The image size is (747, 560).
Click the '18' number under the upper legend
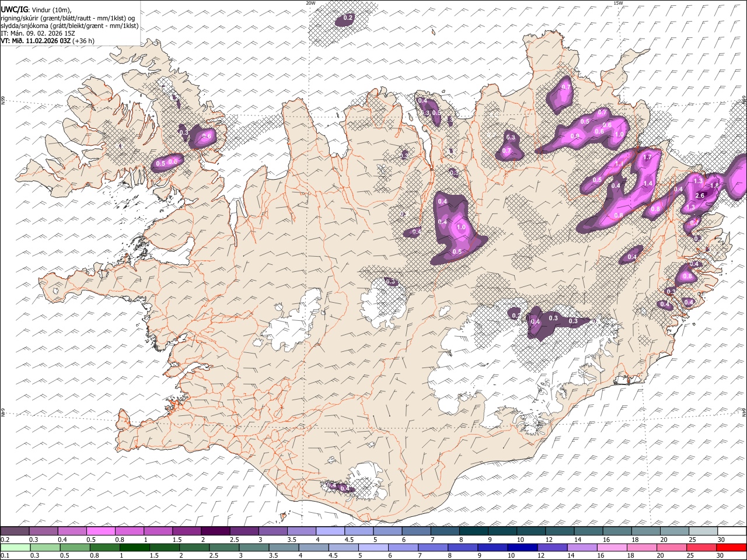635,540
